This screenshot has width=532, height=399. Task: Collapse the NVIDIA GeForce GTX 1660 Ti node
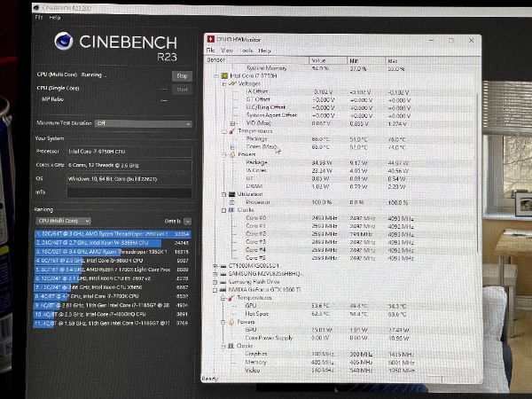point(215,291)
